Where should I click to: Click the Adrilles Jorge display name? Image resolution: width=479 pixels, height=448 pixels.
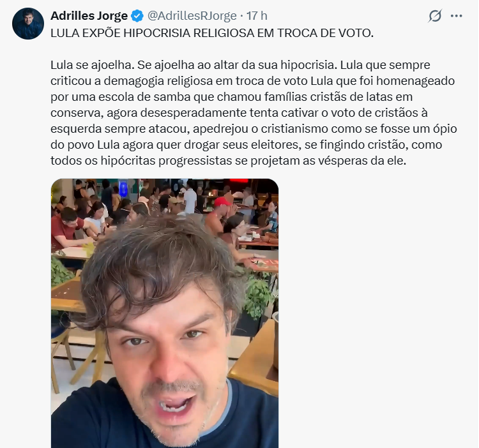(89, 16)
